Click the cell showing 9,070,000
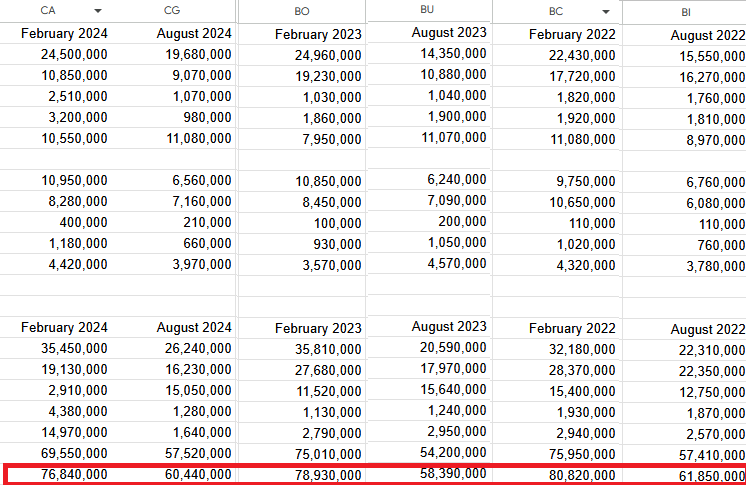 [x=202, y=76]
